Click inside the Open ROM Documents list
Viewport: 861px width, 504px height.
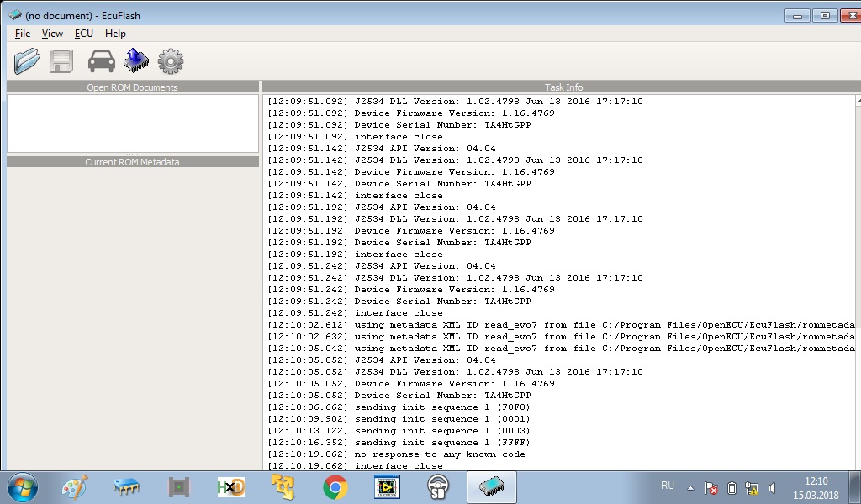[132, 123]
